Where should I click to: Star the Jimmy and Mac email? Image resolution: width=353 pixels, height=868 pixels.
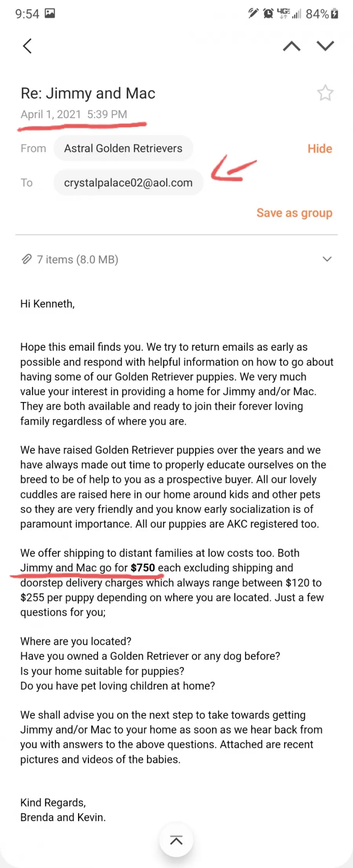tap(325, 93)
